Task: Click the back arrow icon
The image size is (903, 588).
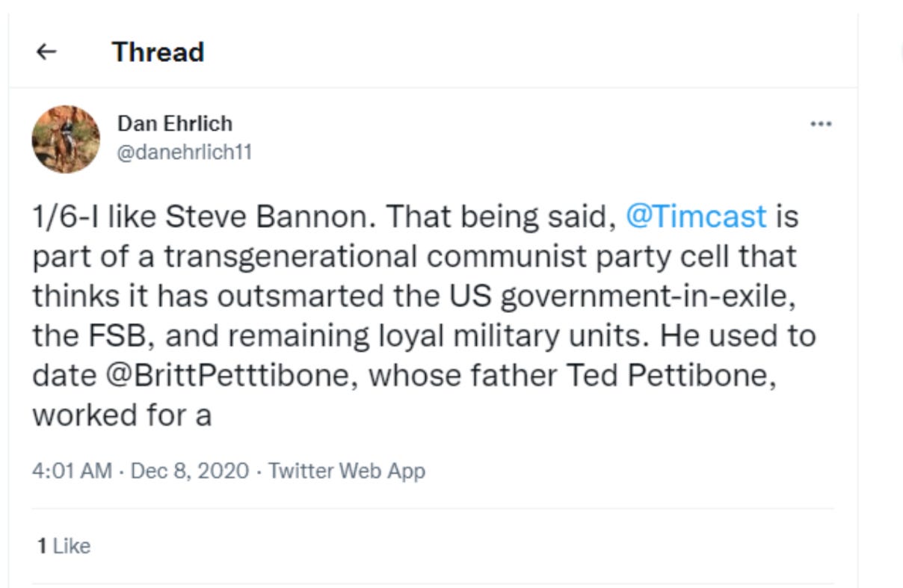Action: (46, 52)
